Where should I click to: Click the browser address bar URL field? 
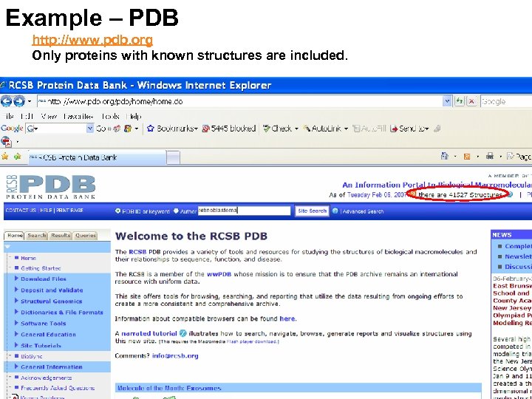(x=239, y=101)
